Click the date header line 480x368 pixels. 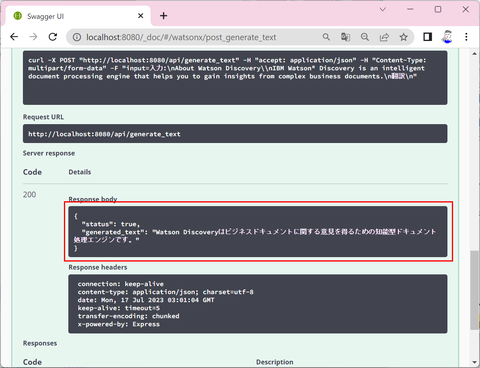click(146, 300)
